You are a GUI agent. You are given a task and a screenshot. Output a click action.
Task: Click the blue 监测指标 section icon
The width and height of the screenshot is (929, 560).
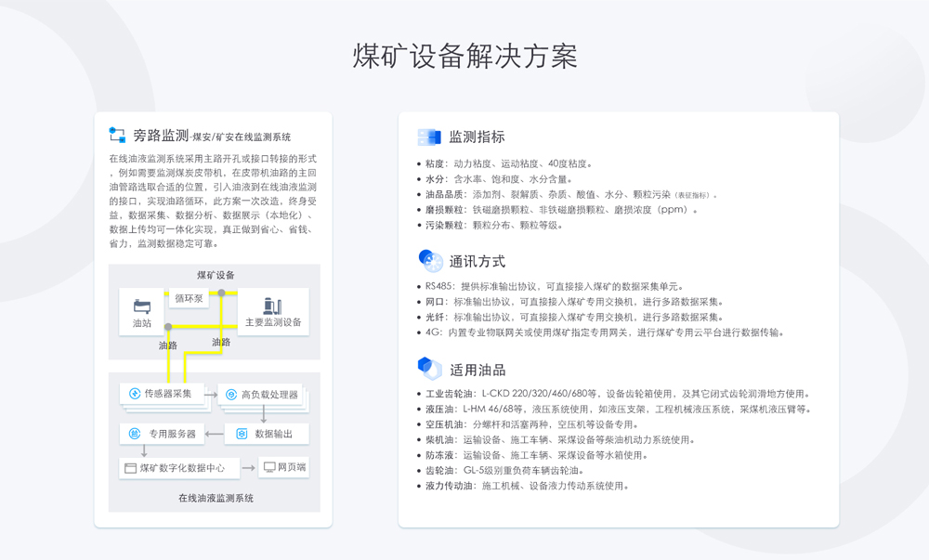click(x=429, y=136)
